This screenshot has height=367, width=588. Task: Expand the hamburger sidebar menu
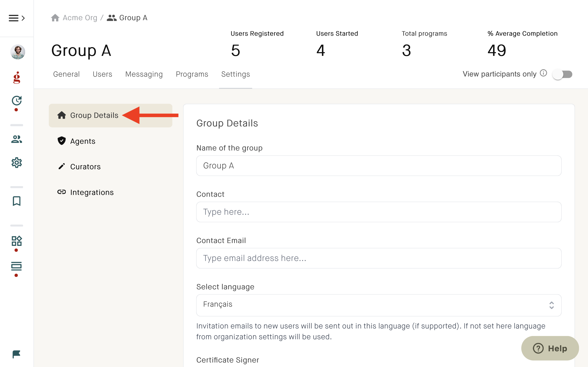17,18
